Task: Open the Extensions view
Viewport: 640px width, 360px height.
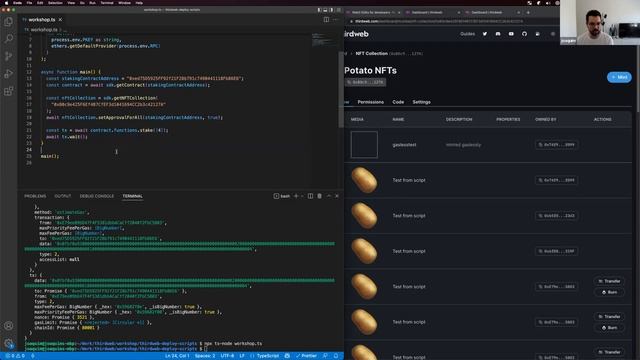Action: coord(8,91)
